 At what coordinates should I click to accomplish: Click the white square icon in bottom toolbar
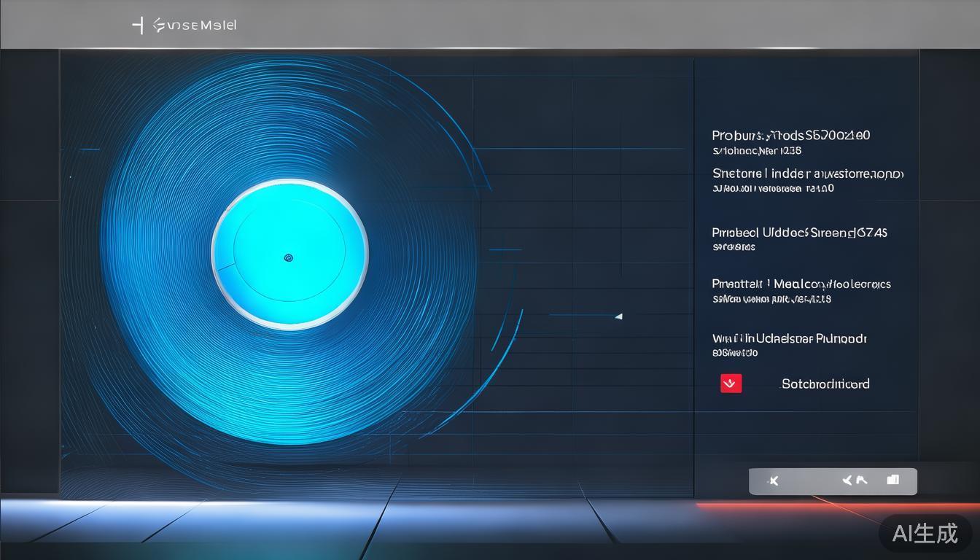892,480
